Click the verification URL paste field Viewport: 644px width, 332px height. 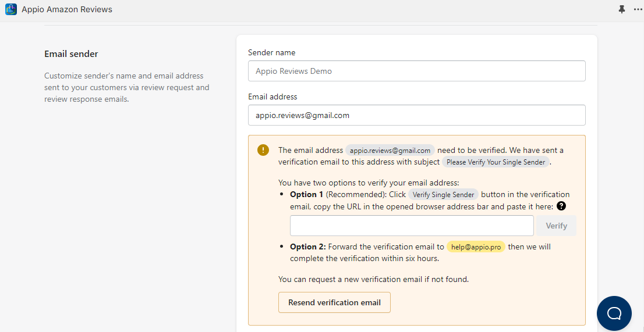(412, 226)
